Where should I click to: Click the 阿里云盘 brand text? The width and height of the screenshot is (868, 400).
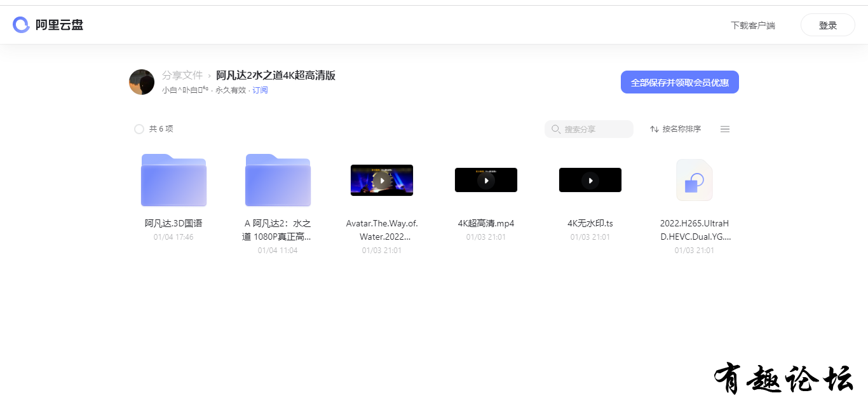pos(59,25)
